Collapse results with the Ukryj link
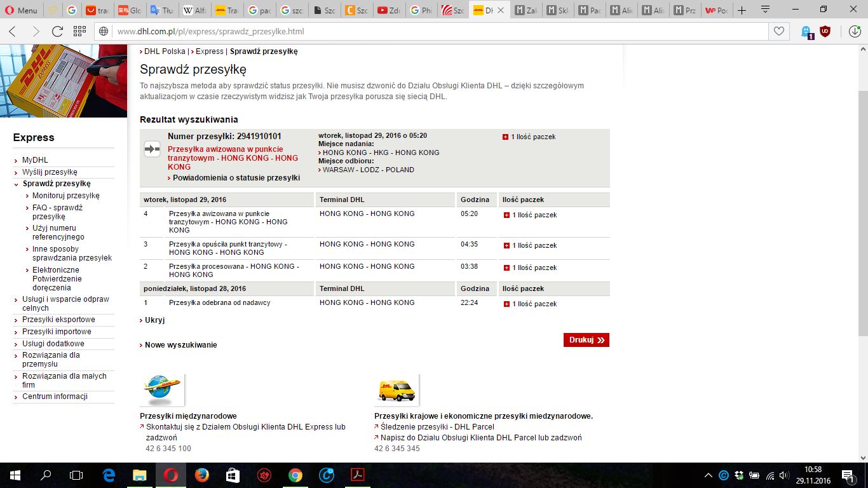Viewport: 868px width, 488px height. pyautogui.click(x=154, y=320)
